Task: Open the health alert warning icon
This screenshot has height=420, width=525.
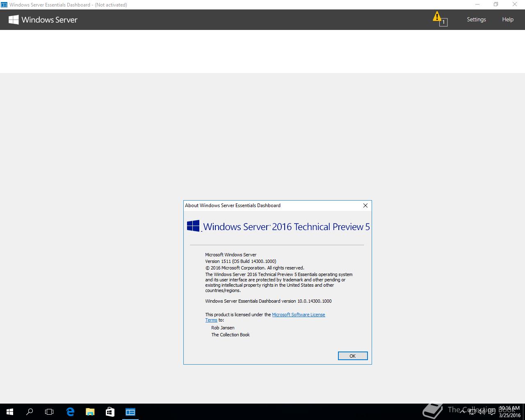Action: coord(439,18)
